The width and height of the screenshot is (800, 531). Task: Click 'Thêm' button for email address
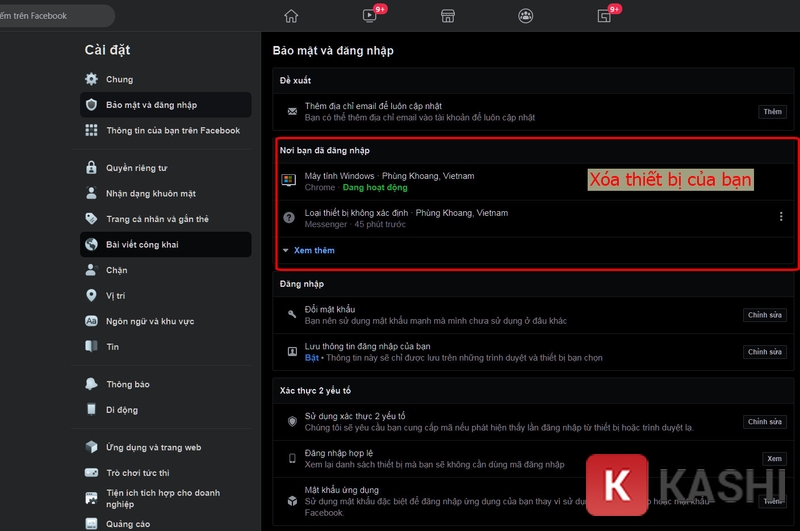[x=772, y=112]
